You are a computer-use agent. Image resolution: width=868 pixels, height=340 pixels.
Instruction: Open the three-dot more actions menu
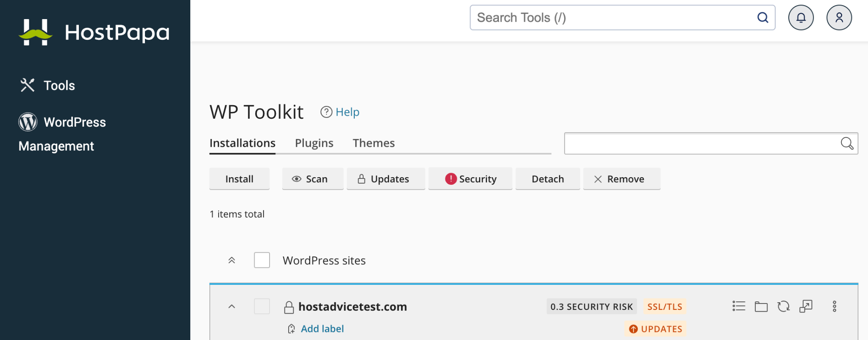(x=834, y=306)
